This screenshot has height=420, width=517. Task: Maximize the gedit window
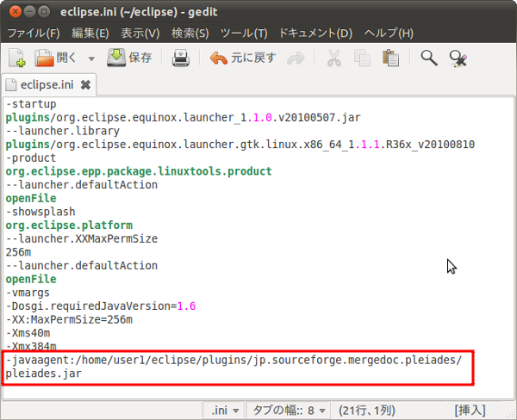click(44, 12)
